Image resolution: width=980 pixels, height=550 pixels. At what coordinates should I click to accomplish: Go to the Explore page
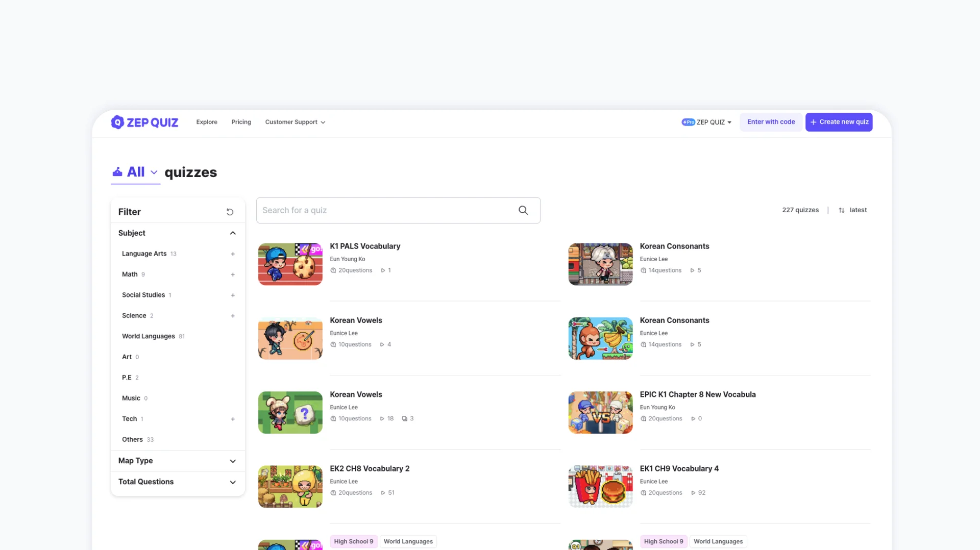207,122
